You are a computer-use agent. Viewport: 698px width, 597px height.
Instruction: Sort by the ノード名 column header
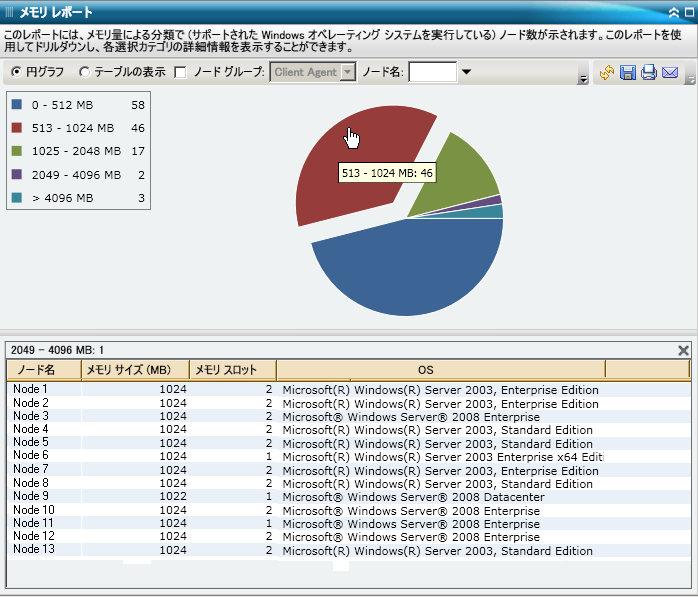pyautogui.click(x=44, y=370)
